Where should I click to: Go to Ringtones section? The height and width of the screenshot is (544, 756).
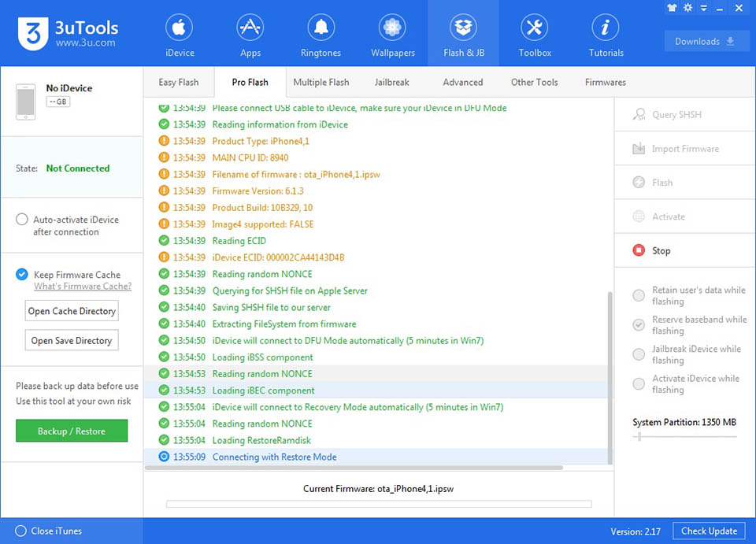[321, 35]
